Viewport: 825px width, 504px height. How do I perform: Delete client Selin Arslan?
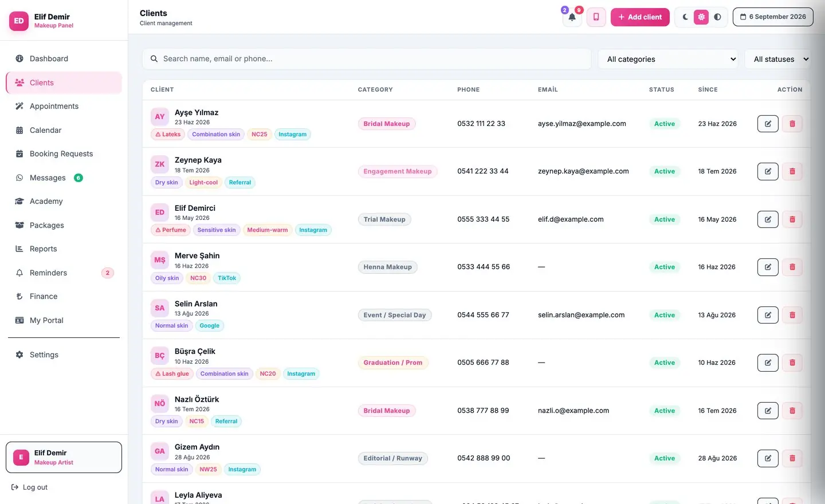[x=792, y=315]
